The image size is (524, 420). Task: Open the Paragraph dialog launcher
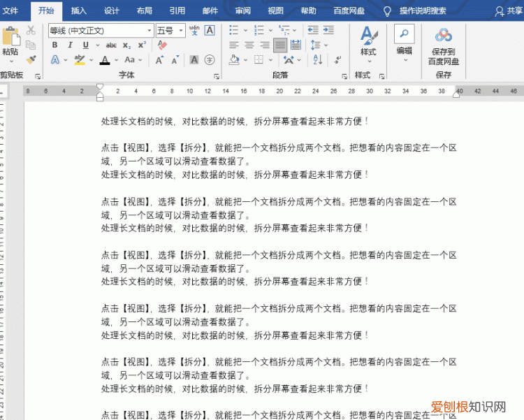coord(344,77)
